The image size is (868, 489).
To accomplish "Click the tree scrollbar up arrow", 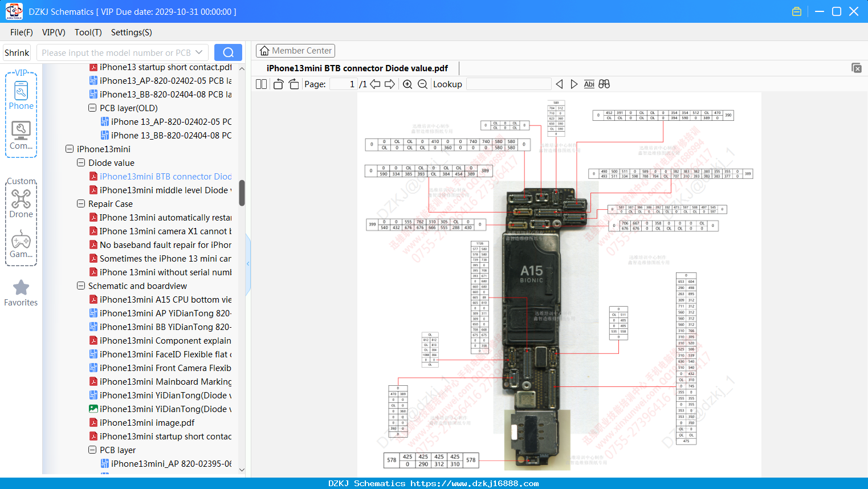I will click(242, 68).
